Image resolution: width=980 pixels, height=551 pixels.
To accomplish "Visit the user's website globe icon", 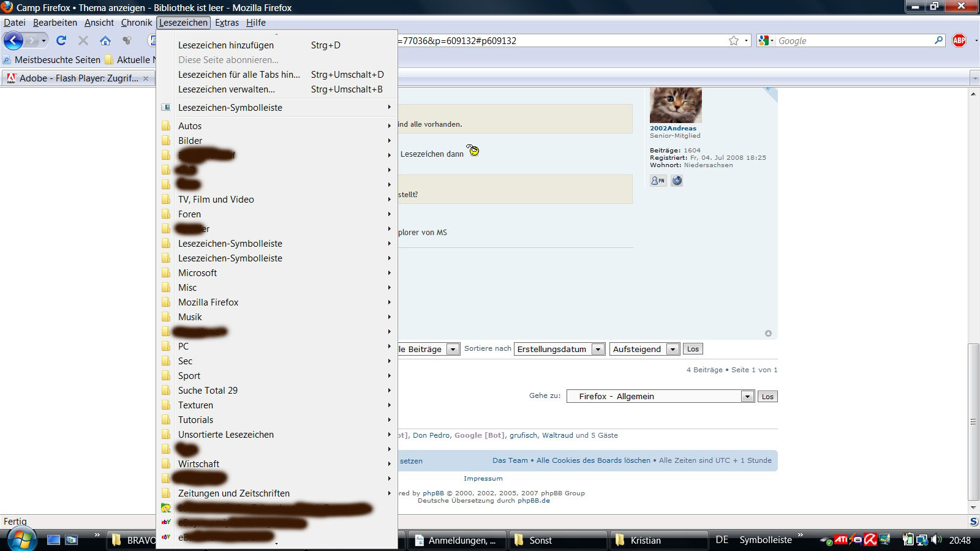I will 677,181.
